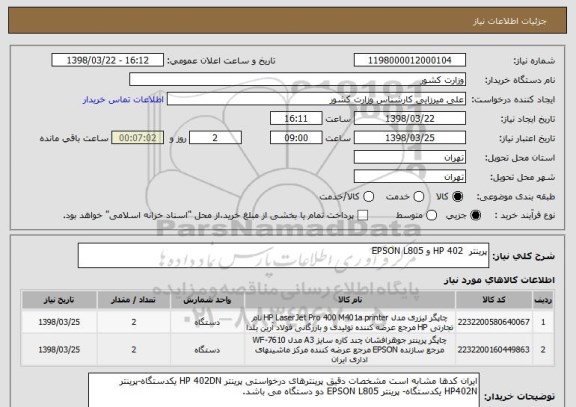
Task: Click the announcement date field 1398/03/22 - 16:12
Action: (108, 60)
